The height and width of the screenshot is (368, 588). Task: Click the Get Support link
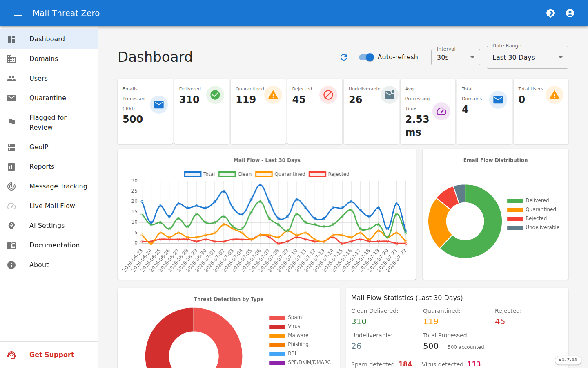click(x=49, y=355)
